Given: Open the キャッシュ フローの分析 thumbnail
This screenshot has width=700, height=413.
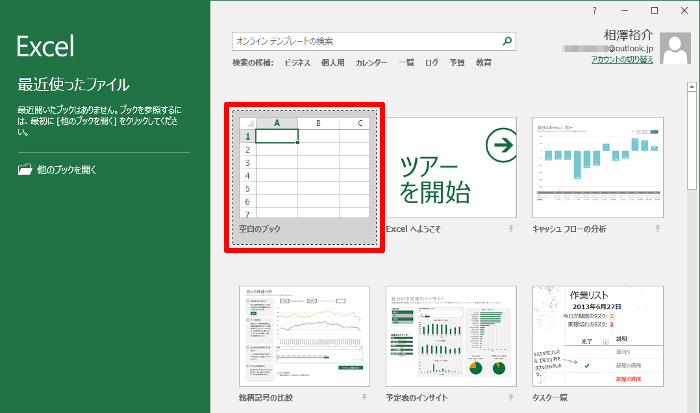Looking at the screenshot, I should [x=598, y=167].
